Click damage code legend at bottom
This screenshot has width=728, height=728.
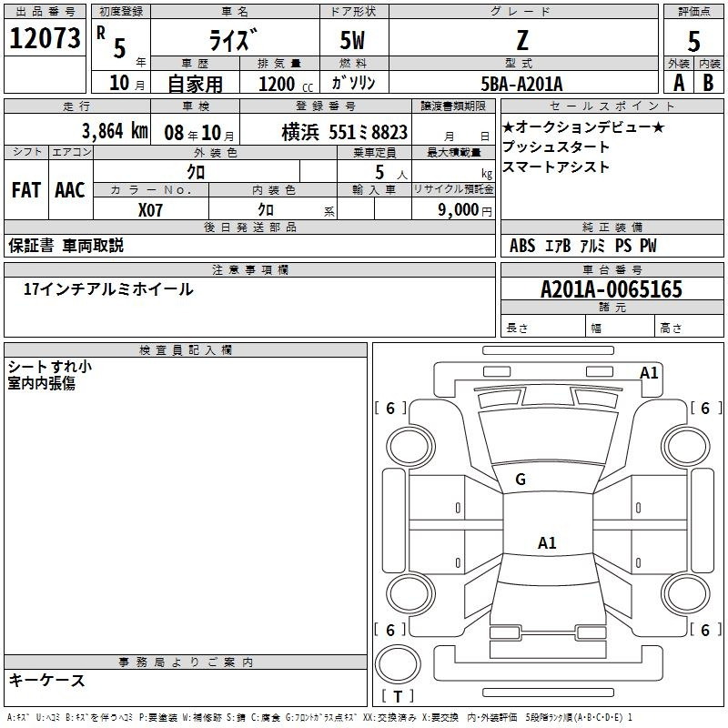pyautogui.click(x=320, y=718)
